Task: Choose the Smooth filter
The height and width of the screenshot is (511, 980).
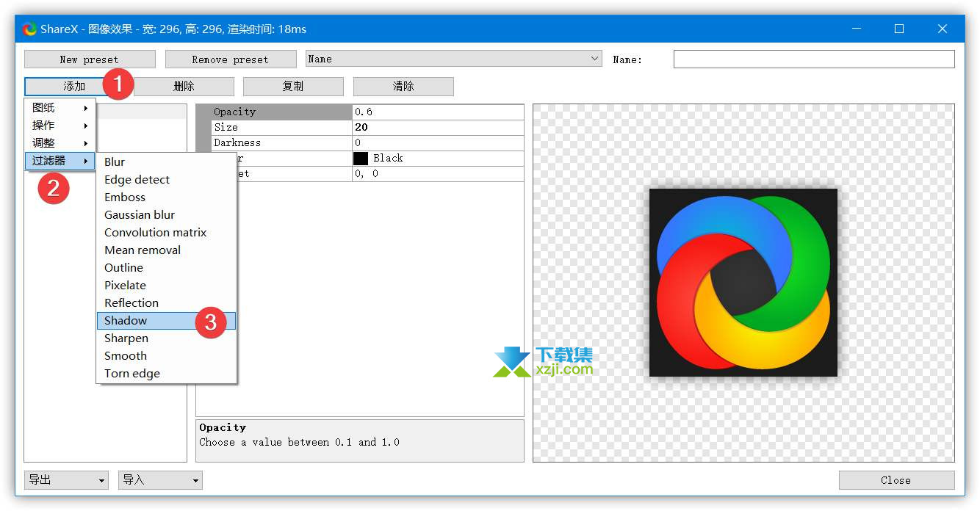Action: click(167, 356)
